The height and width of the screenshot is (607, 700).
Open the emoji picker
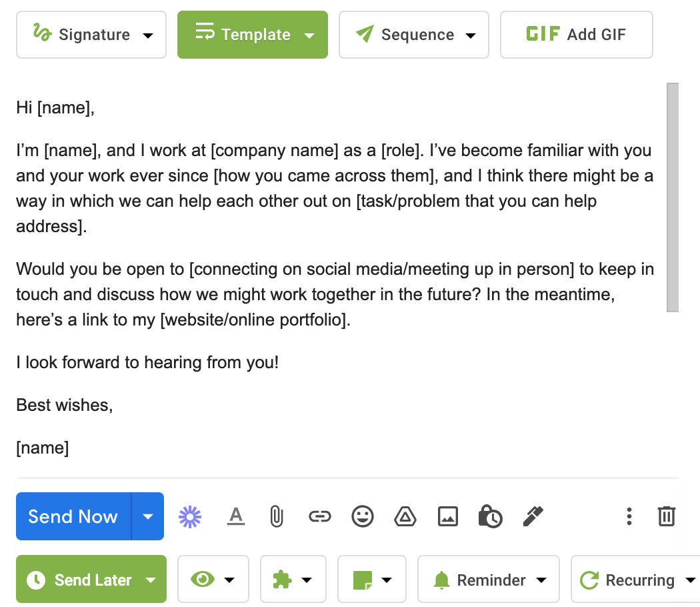point(363,516)
